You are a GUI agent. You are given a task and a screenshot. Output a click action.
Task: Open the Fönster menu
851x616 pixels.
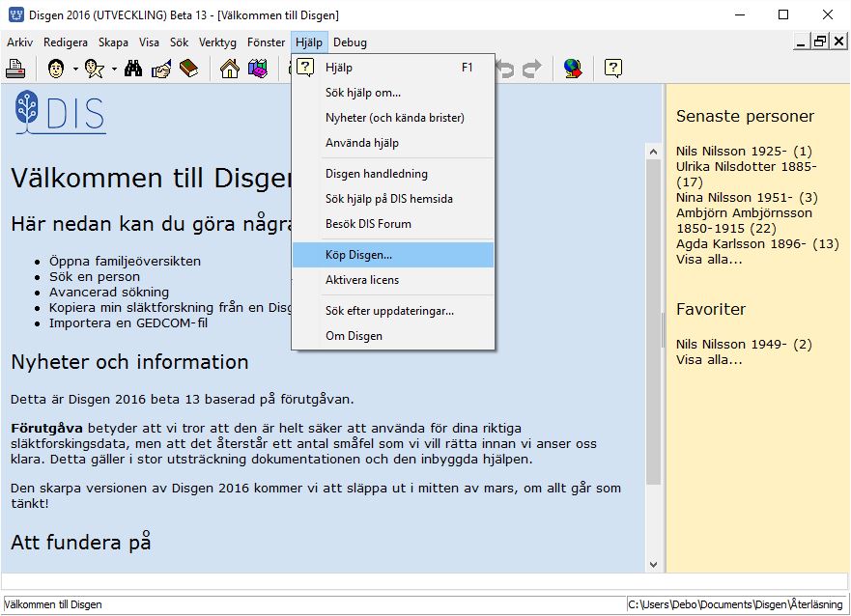[266, 42]
